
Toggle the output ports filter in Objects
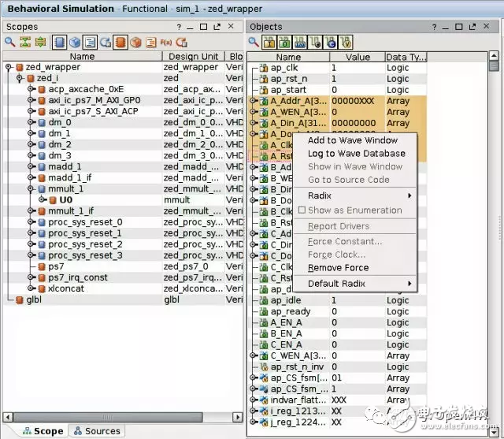coord(283,42)
